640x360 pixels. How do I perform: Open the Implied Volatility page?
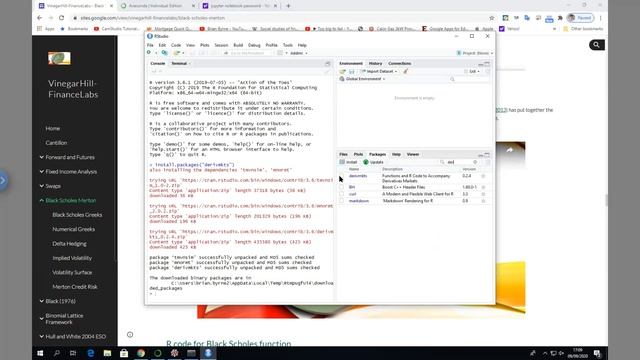pos(72,258)
